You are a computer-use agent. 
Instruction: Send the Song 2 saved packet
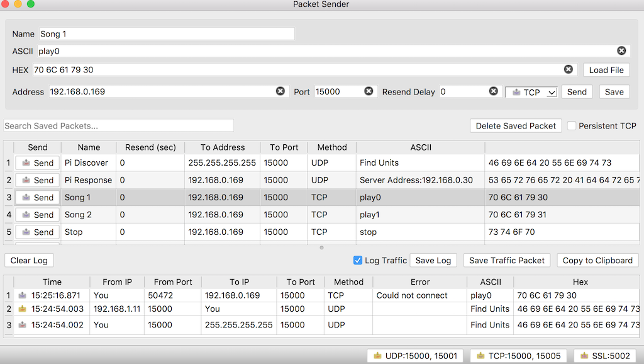pos(37,215)
